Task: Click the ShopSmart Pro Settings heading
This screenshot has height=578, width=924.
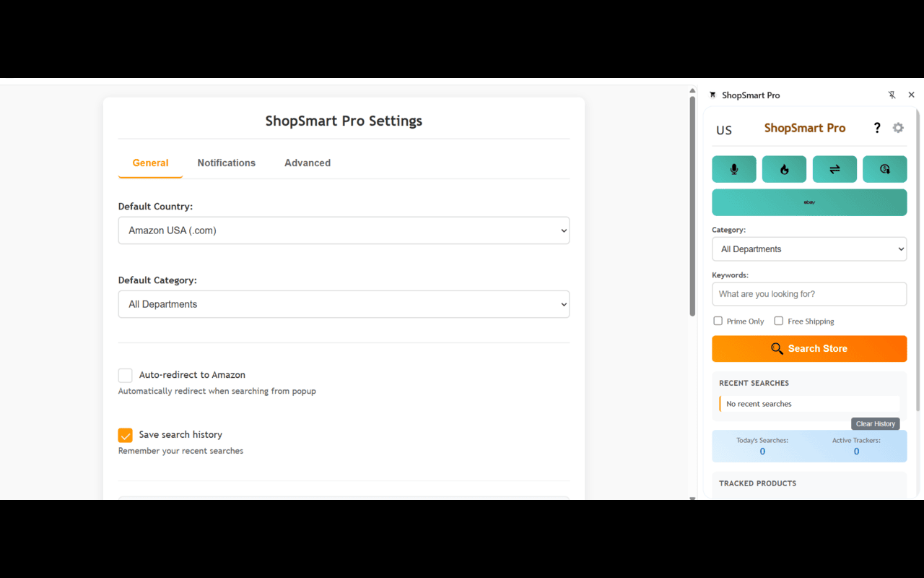Action: 344,121
